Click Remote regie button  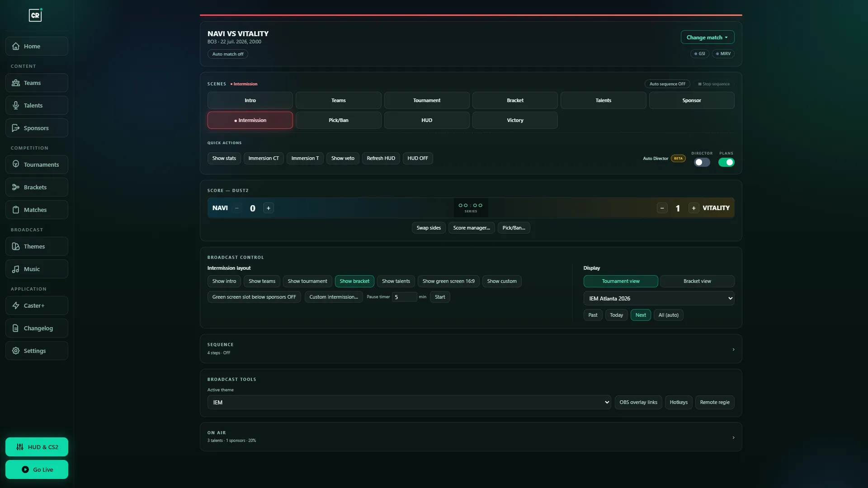715,402
